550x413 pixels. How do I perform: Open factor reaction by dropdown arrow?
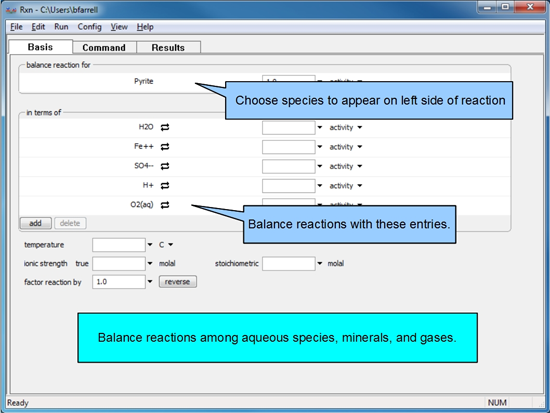(x=150, y=281)
